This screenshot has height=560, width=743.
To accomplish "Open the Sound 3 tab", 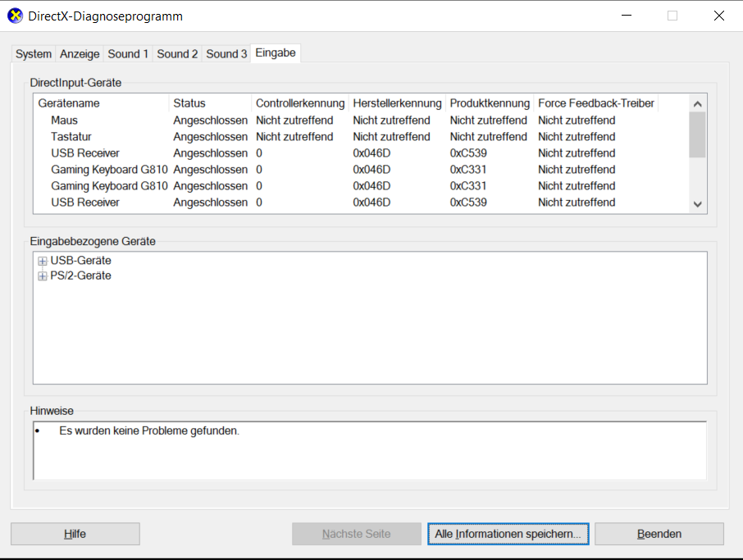I will pos(226,54).
